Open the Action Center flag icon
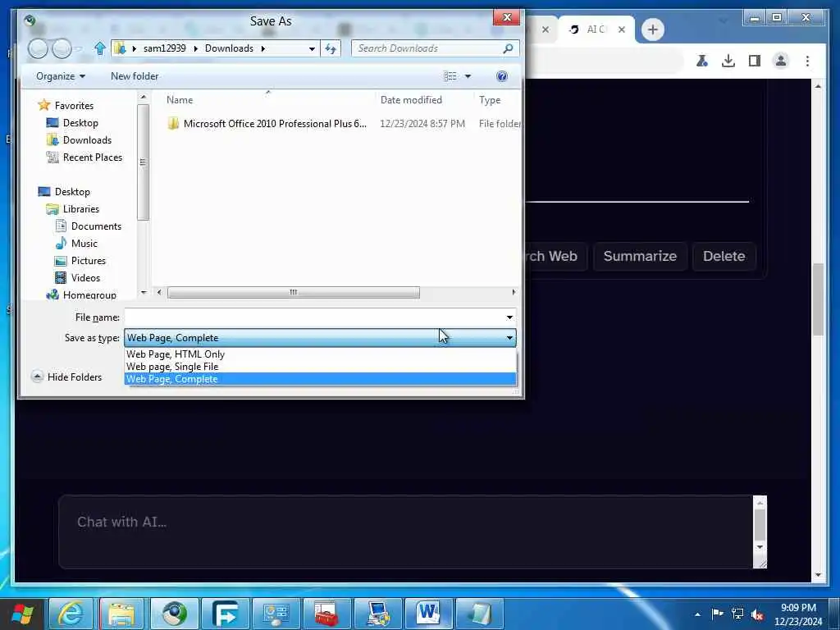 (717, 614)
